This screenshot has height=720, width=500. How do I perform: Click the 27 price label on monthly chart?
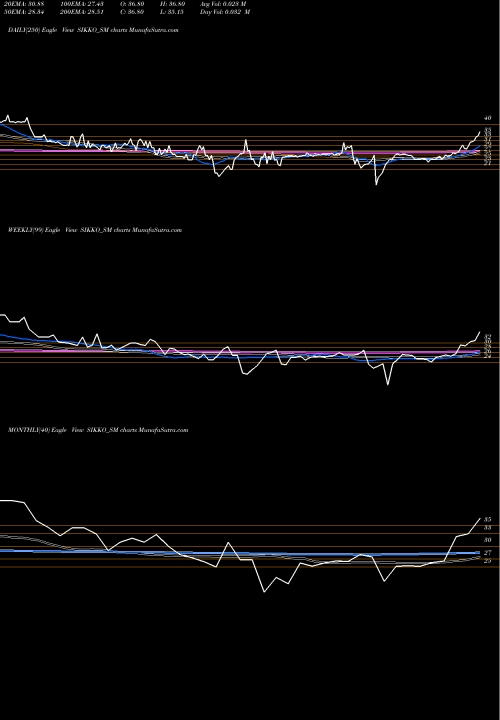click(x=488, y=553)
